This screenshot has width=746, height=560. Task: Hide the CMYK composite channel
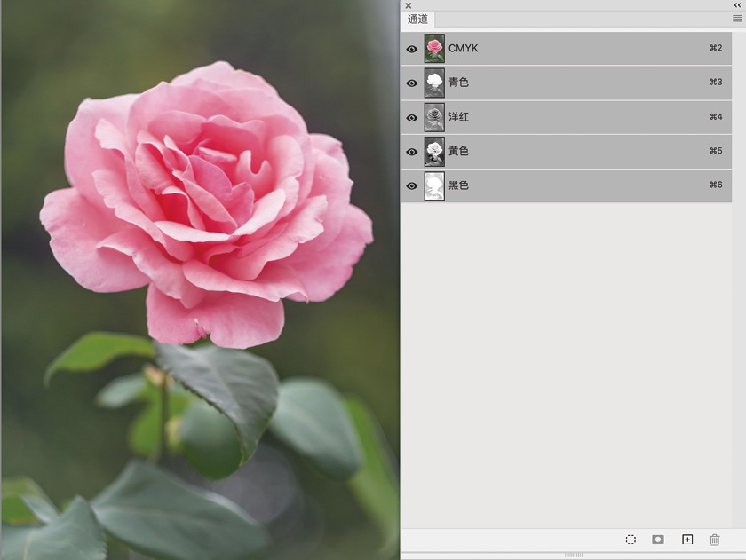click(x=412, y=49)
